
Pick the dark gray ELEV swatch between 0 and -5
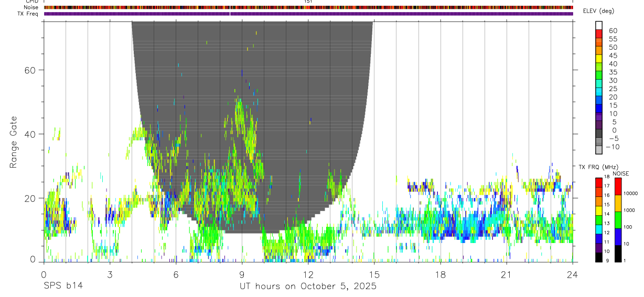click(x=598, y=133)
